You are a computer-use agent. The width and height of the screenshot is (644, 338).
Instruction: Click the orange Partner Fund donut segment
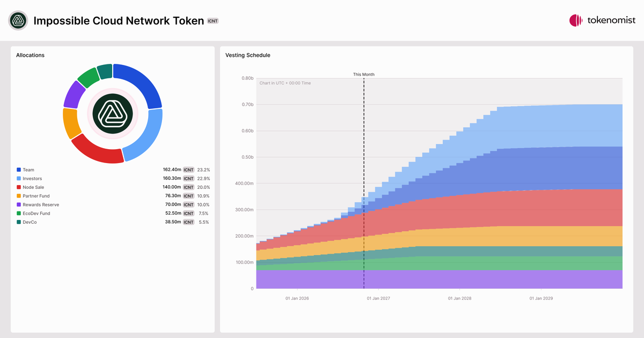(70, 123)
